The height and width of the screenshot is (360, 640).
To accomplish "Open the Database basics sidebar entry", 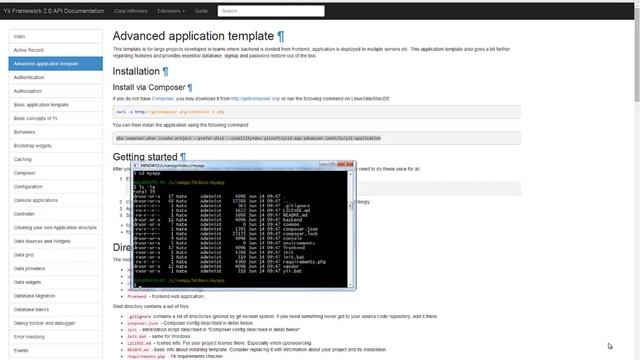I will click(x=56, y=310).
